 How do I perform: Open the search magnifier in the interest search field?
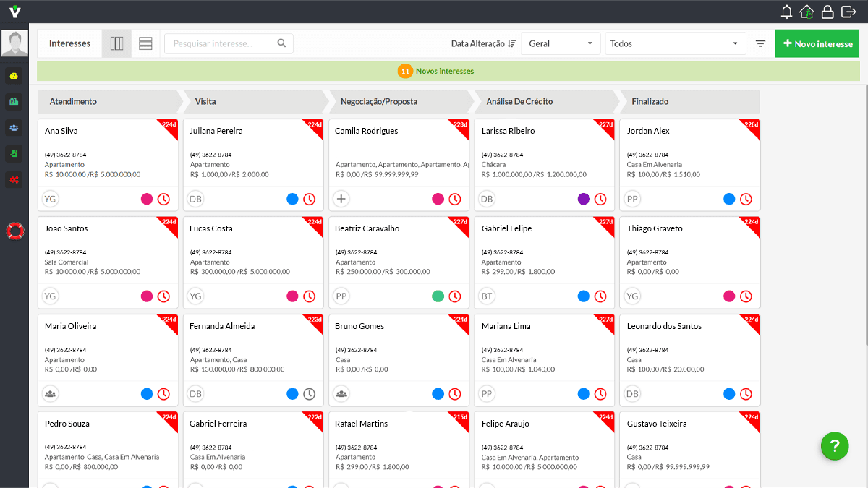tap(281, 43)
